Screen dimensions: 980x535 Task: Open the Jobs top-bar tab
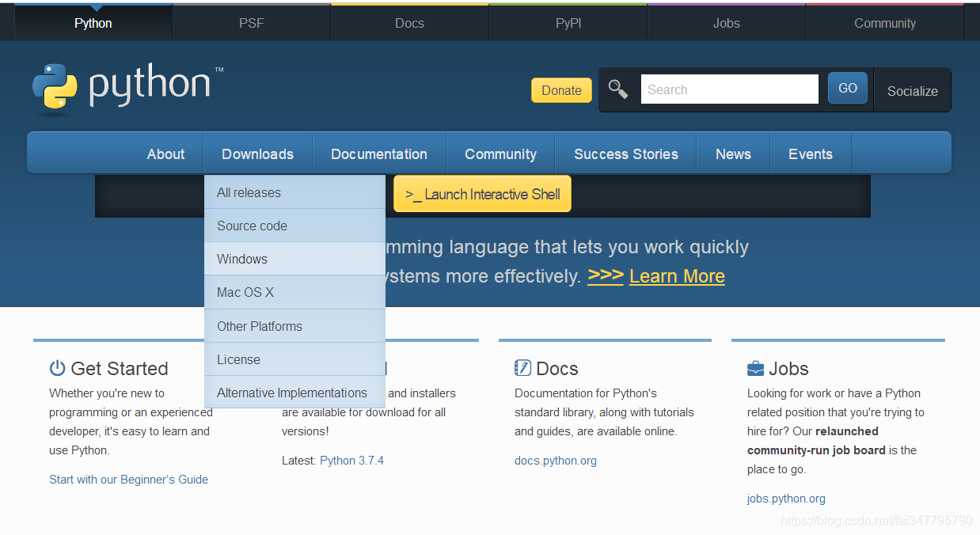click(x=727, y=23)
